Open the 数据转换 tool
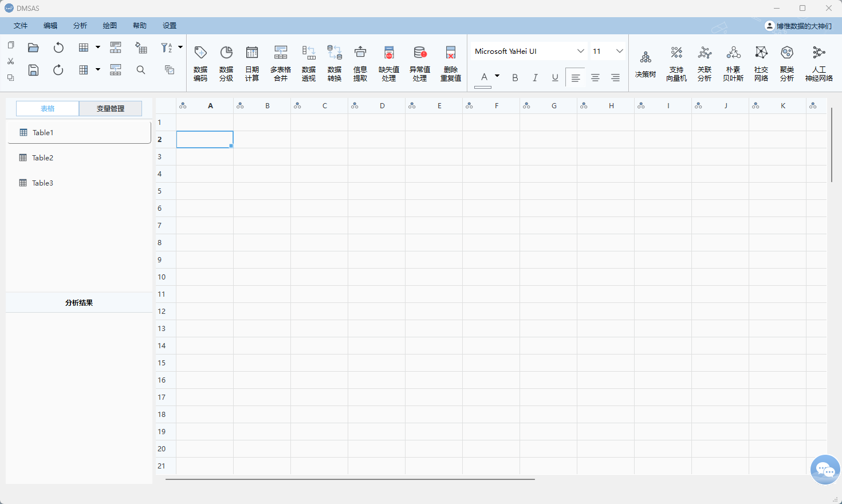This screenshot has height=504, width=842. [x=335, y=64]
